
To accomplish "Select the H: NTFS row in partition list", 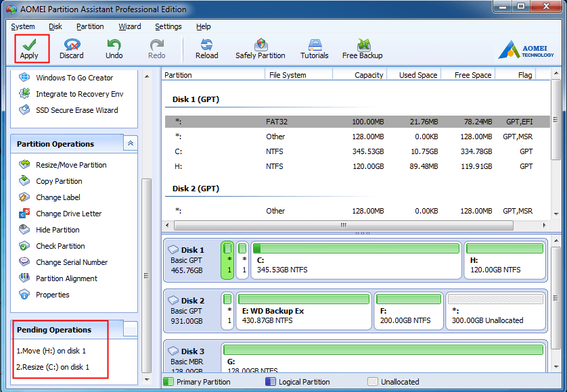I will [x=352, y=166].
